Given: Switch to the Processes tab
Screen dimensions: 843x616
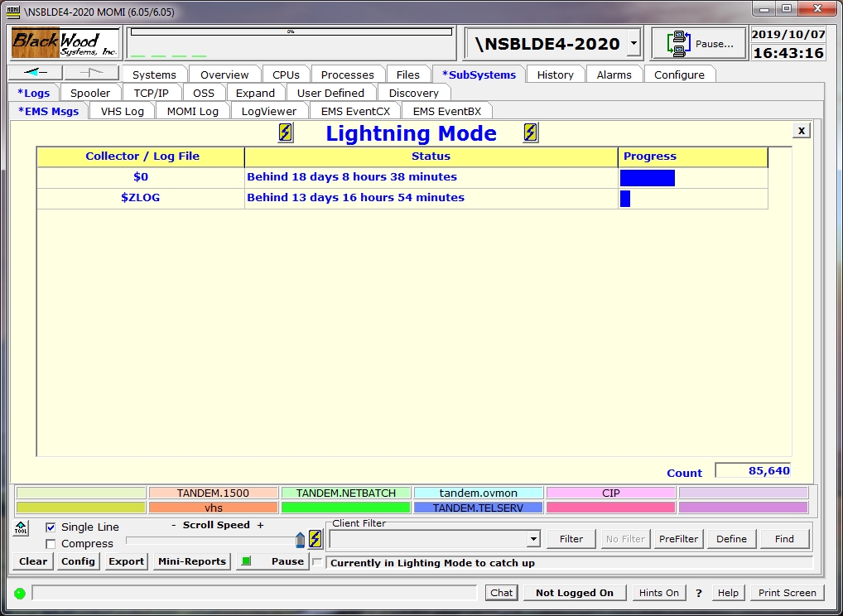Looking at the screenshot, I should click(347, 75).
